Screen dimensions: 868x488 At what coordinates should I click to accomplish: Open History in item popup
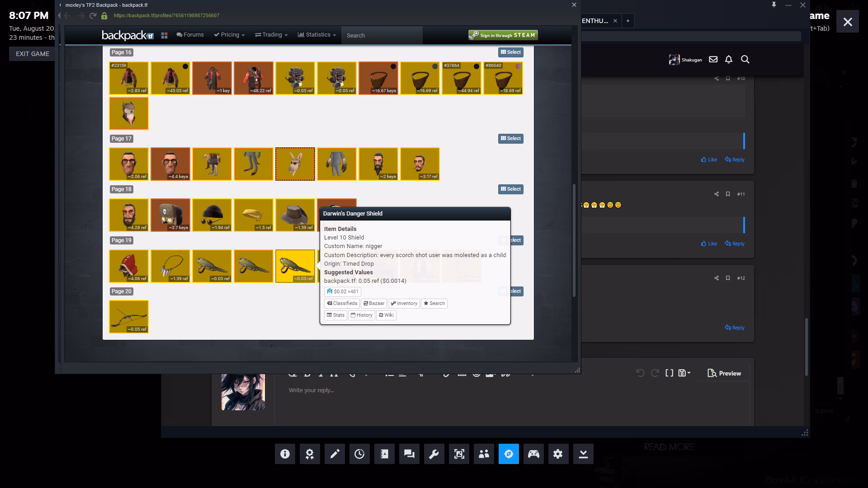coord(362,315)
